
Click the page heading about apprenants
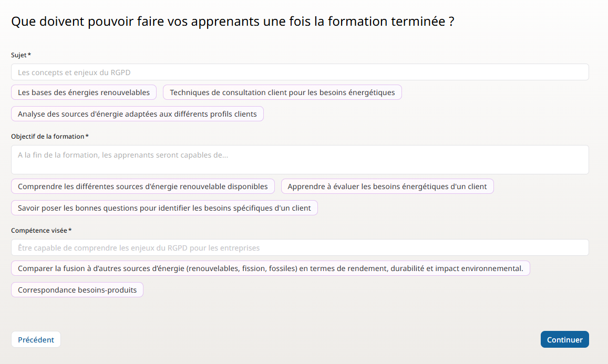point(232,22)
